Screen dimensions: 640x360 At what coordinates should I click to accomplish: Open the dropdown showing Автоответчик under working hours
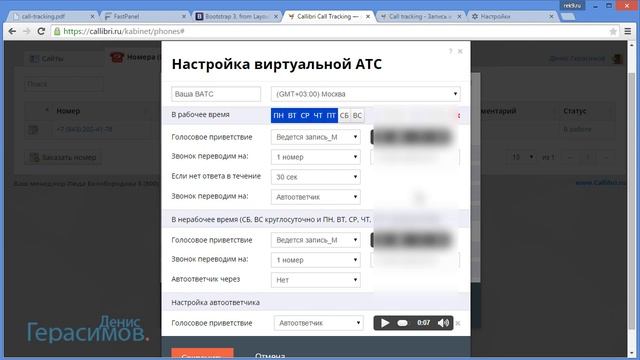pos(316,197)
